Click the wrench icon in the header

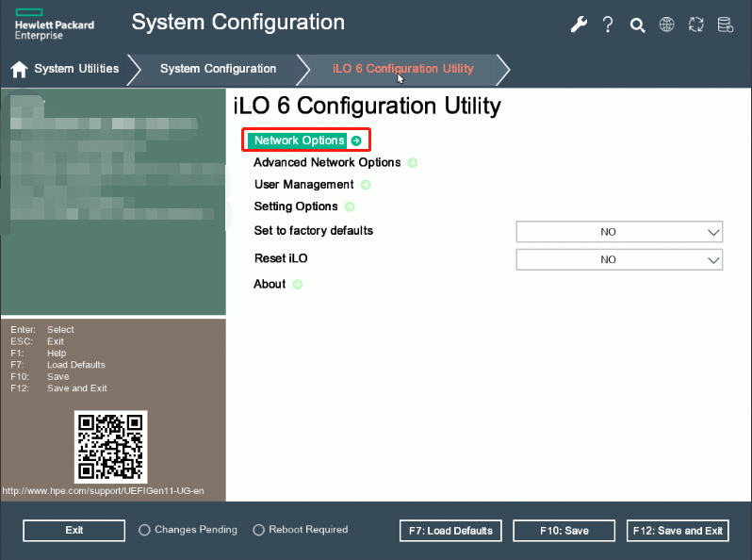tap(579, 25)
